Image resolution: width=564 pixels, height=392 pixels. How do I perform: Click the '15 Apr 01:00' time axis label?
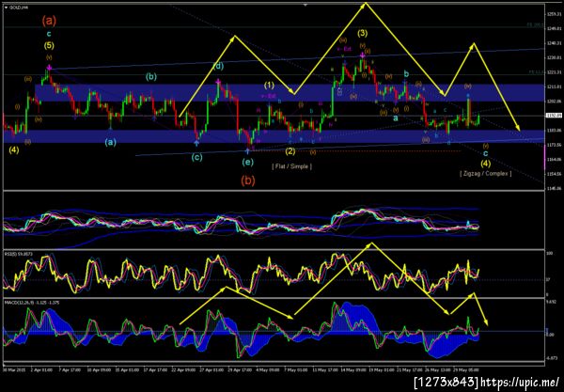click(x=127, y=369)
